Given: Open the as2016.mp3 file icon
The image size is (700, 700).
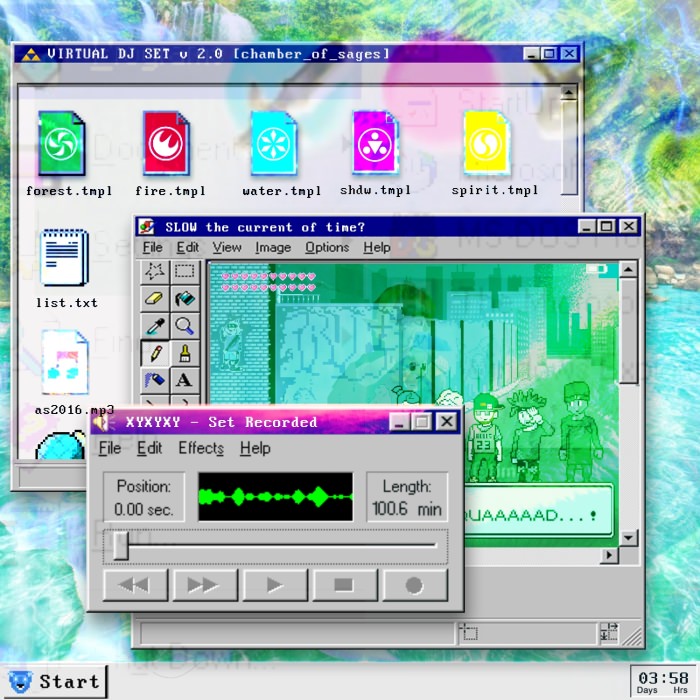Looking at the screenshot, I should click(65, 362).
